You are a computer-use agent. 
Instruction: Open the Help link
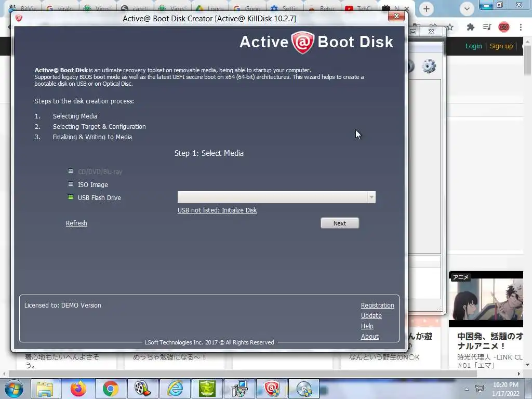(x=367, y=326)
